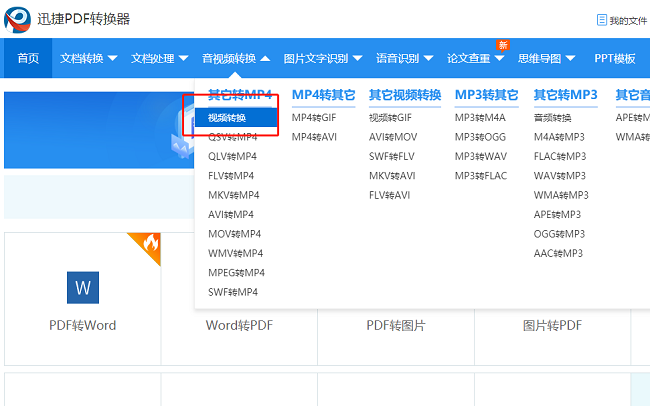Select 音频转换 option
The height and width of the screenshot is (406, 650).
pyautogui.click(x=553, y=118)
